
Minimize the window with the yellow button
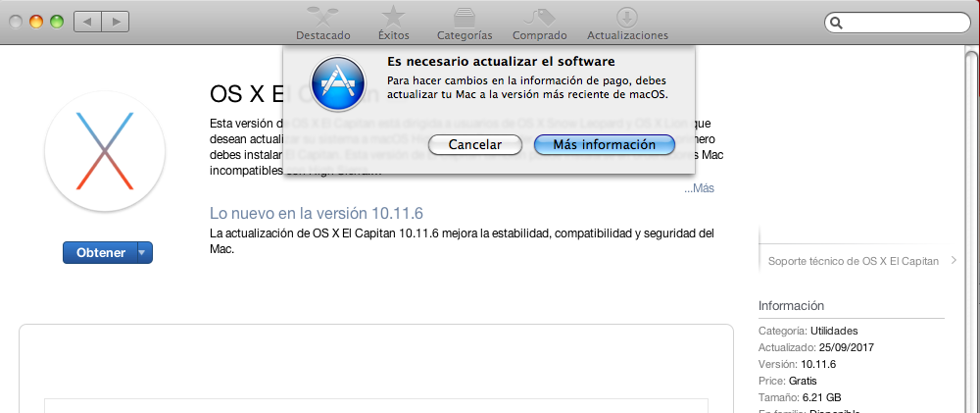pos(36,22)
